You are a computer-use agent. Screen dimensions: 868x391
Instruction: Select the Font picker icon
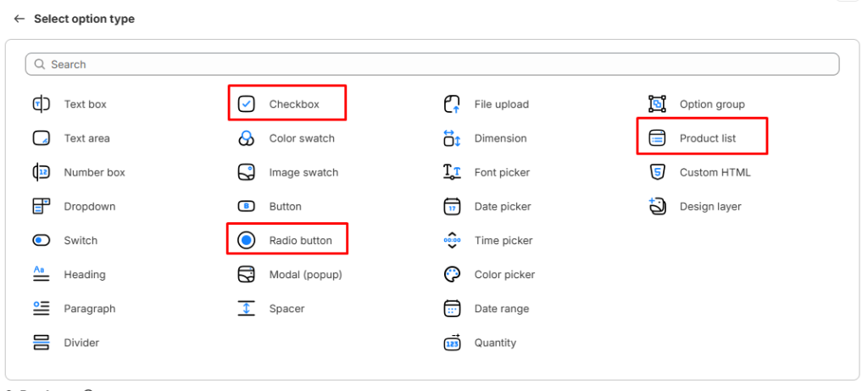pyautogui.click(x=452, y=172)
